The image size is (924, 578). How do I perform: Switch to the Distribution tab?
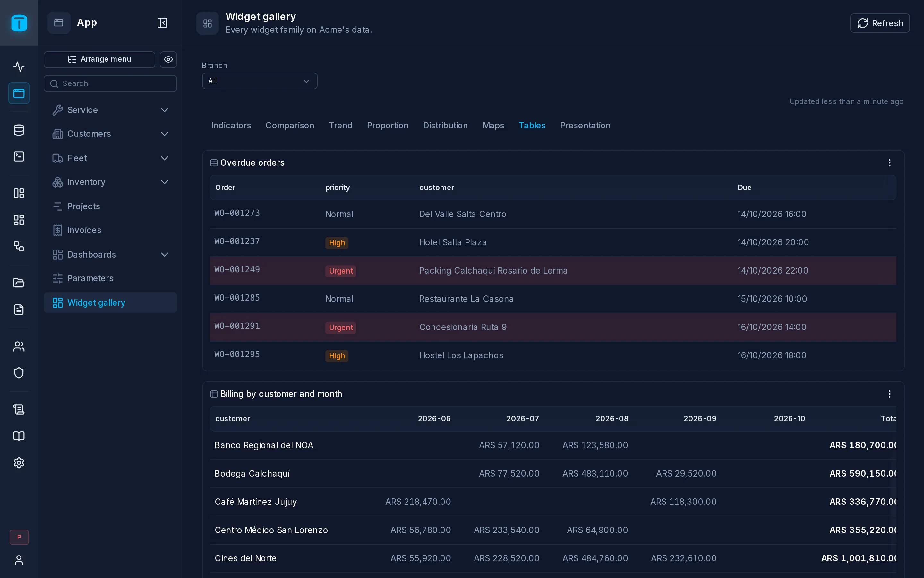(445, 125)
